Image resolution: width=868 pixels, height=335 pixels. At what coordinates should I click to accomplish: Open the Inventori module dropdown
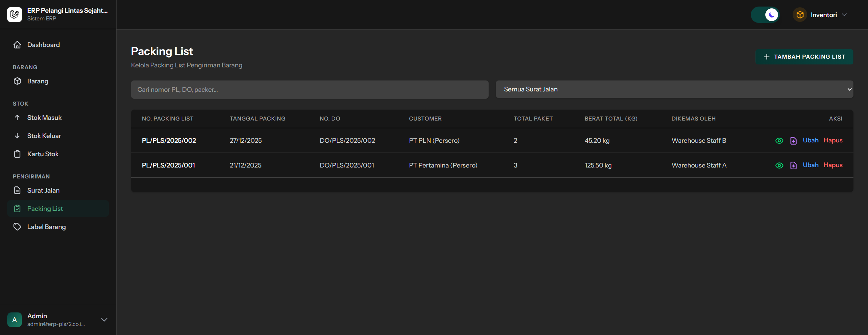point(824,15)
